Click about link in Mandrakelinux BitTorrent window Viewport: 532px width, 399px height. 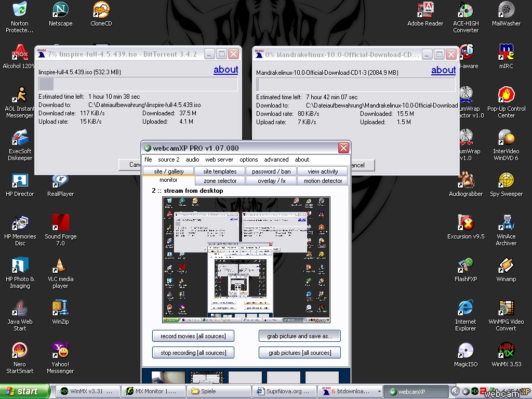[444, 70]
